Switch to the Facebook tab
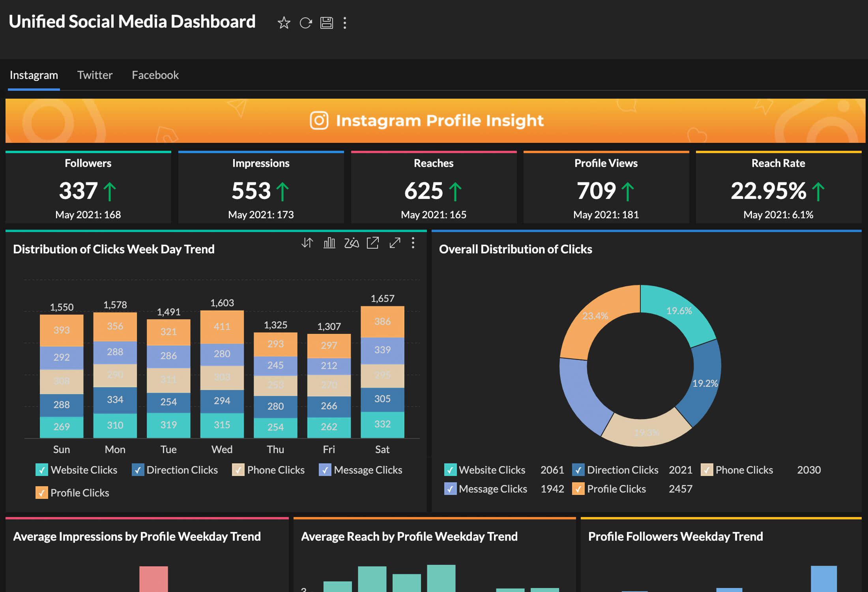 coord(155,75)
